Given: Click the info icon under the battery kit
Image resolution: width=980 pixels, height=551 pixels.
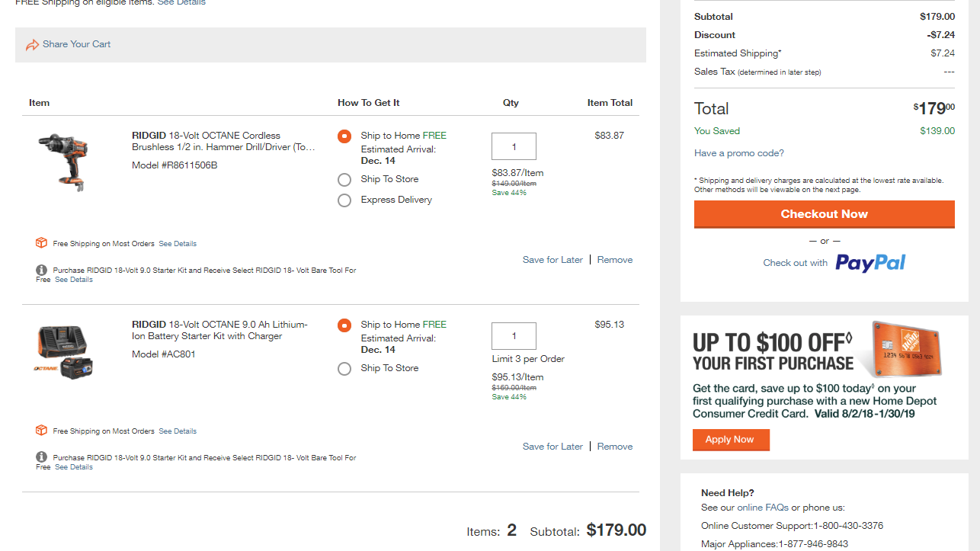Looking at the screenshot, I should coord(42,457).
